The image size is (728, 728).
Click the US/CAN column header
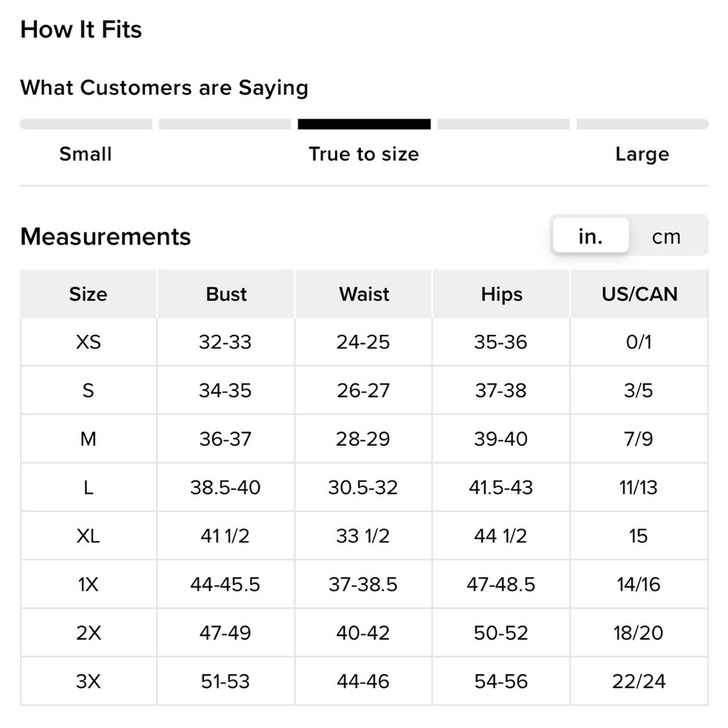click(x=638, y=294)
